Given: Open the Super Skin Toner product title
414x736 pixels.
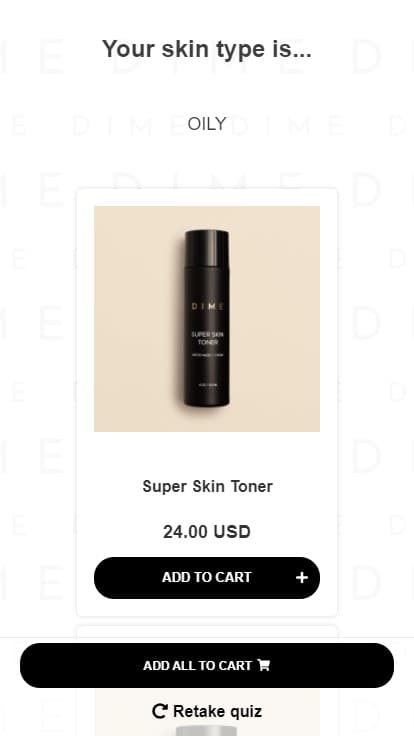Looking at the screenshot, I should (207, 486).
